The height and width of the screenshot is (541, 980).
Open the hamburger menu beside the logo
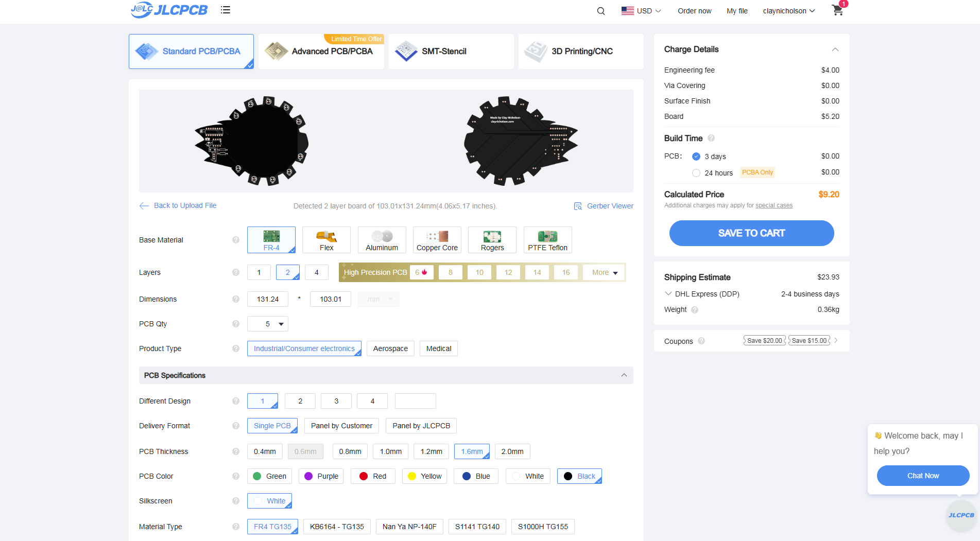[225, 10]
